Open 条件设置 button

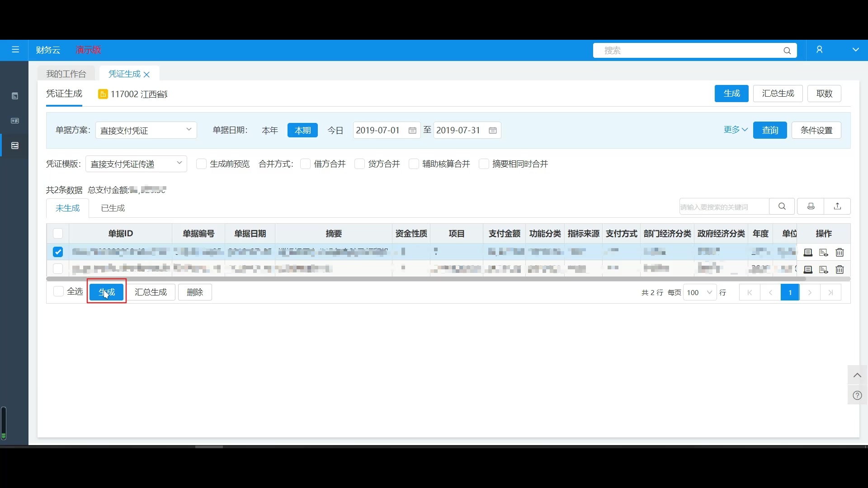816,130
